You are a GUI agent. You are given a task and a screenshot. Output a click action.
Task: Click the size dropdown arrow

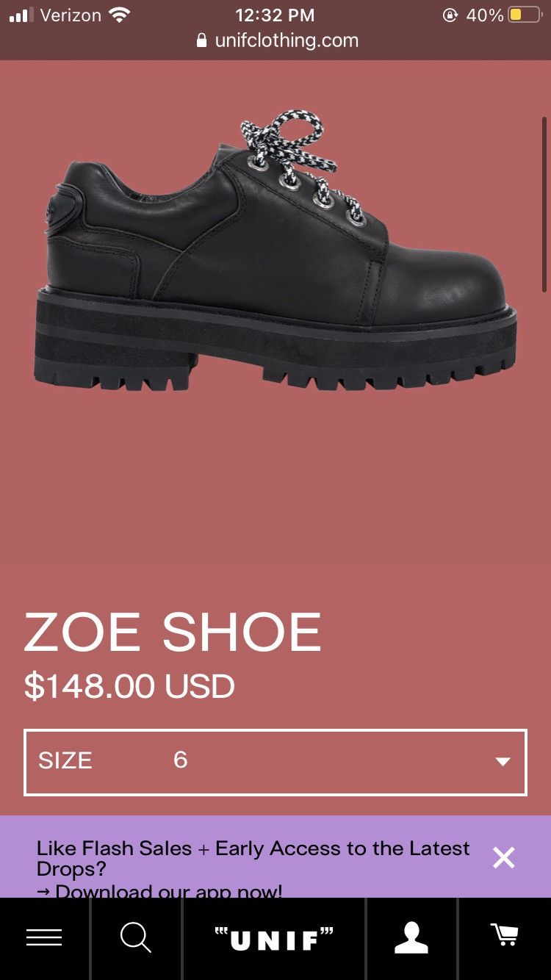coord(503,762)
